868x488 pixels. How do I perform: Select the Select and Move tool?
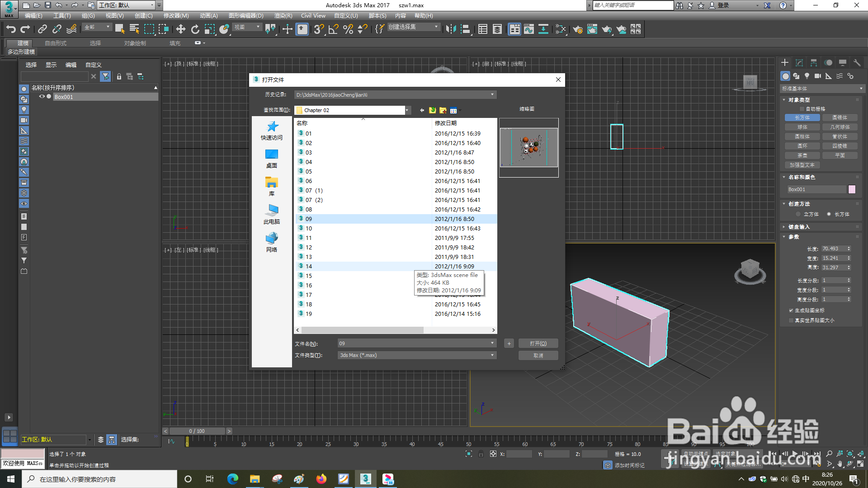181,29
